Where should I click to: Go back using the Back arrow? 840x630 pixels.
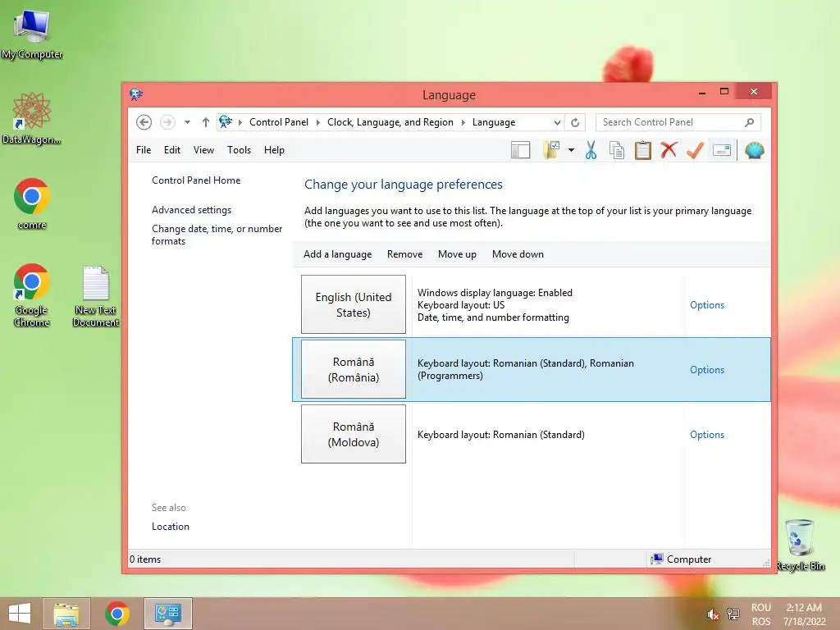tap(144, 123)
